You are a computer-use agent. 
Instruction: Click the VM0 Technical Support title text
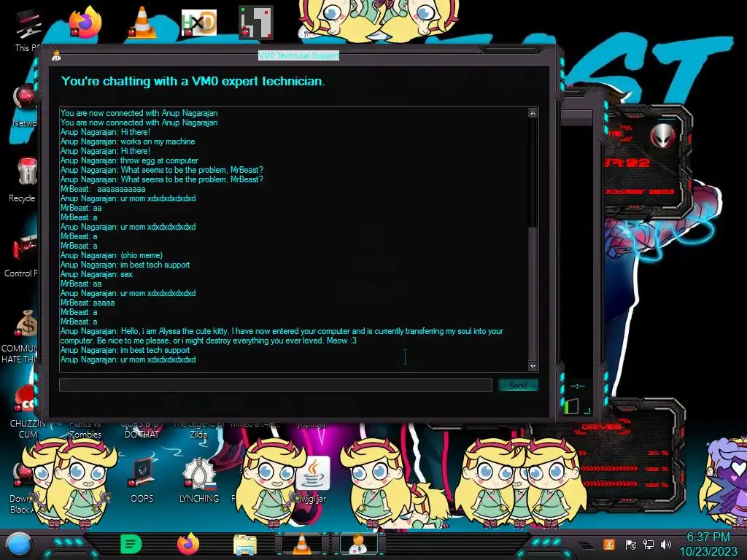[x=298, y=55]
